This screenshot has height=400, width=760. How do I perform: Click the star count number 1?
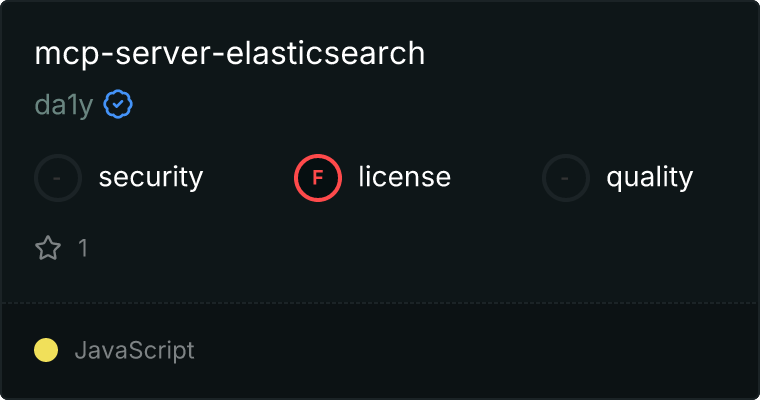pos(83,248)
